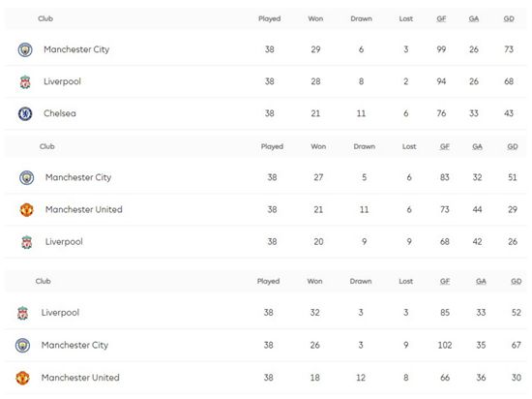Click Manchester City crest in third table
The height and width of the screenshot is (399, 532).
(23, 346)
